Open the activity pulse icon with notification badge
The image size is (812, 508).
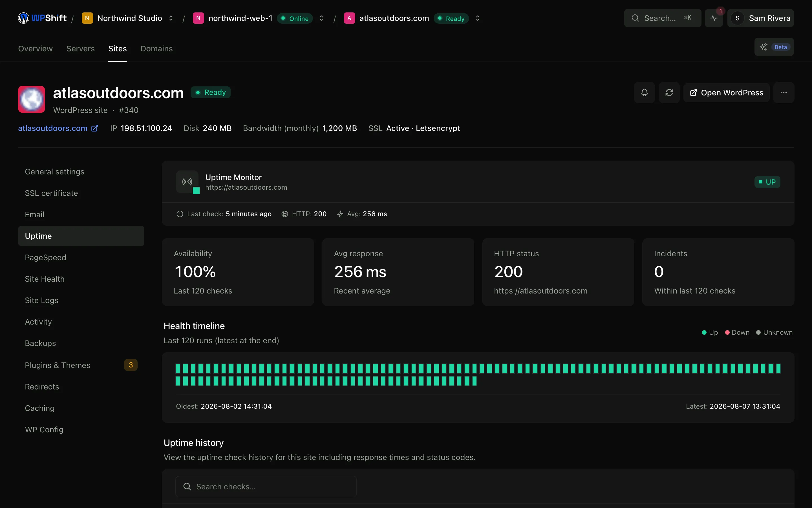pos(714,18)
